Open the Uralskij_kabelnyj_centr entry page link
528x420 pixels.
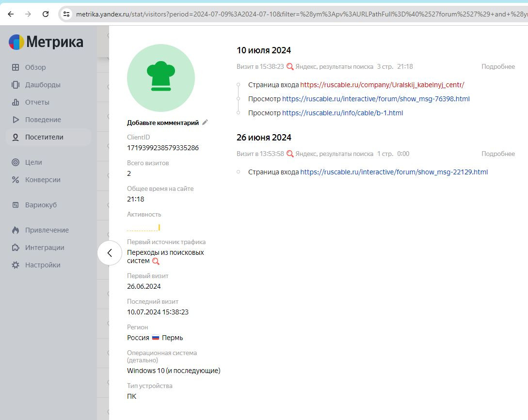(x=382, y=85)
